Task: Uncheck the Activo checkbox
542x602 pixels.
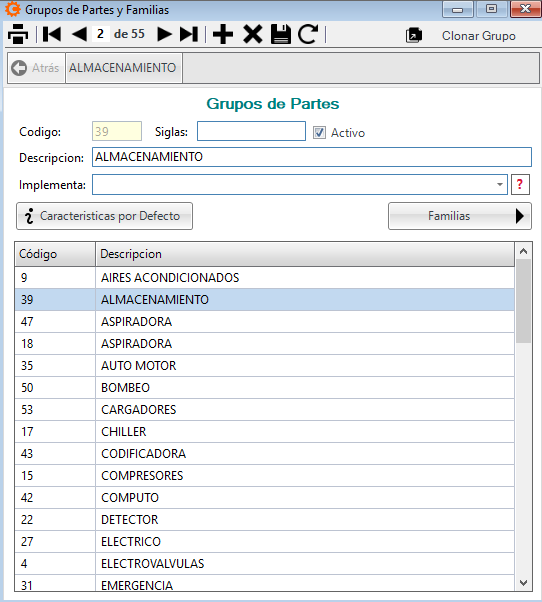Action: pos(319,132)
